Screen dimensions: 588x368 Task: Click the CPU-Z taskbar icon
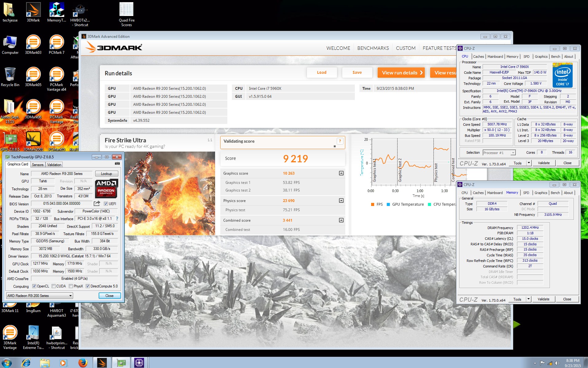pyautogui.click(x=139, y=363)
